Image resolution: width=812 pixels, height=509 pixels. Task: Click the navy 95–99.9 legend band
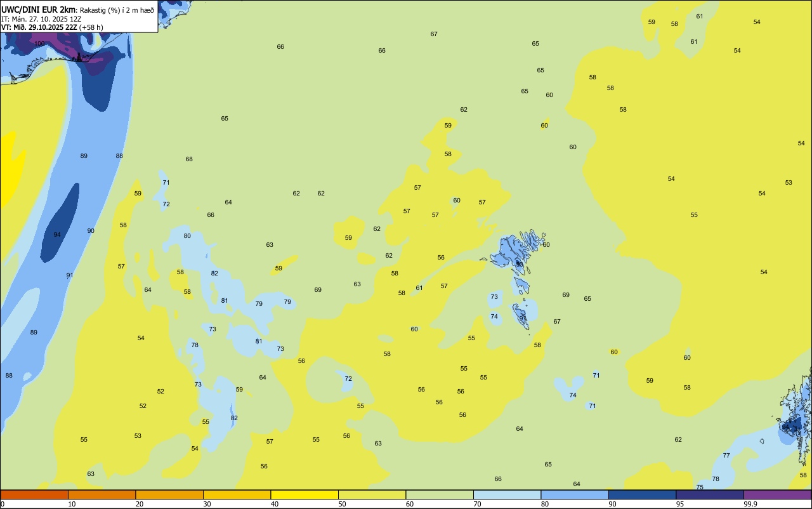(x=710, y=494)
